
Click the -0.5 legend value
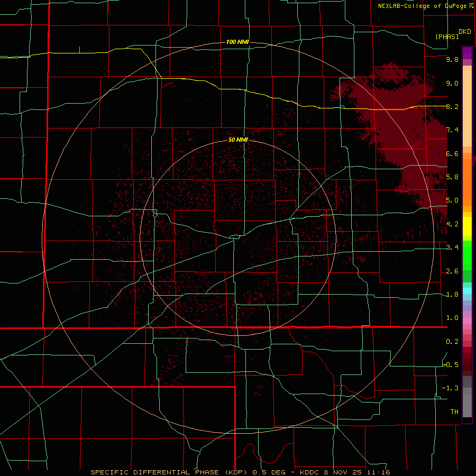tap(451, 364)
